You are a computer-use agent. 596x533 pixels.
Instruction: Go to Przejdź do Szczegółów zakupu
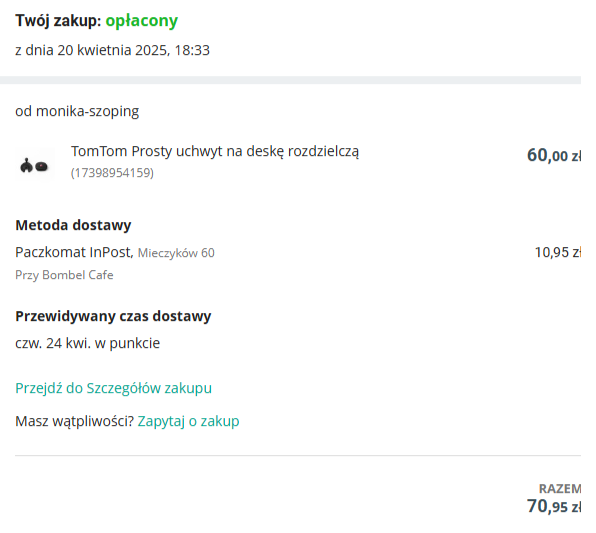pyautogui.click(x=113, y=388)
